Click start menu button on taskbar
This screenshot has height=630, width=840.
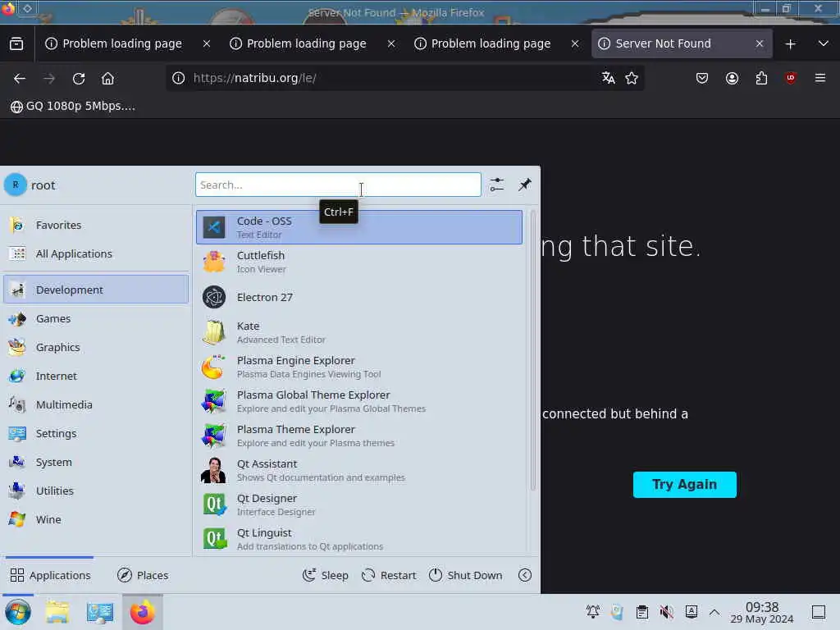tap(18, 612)
